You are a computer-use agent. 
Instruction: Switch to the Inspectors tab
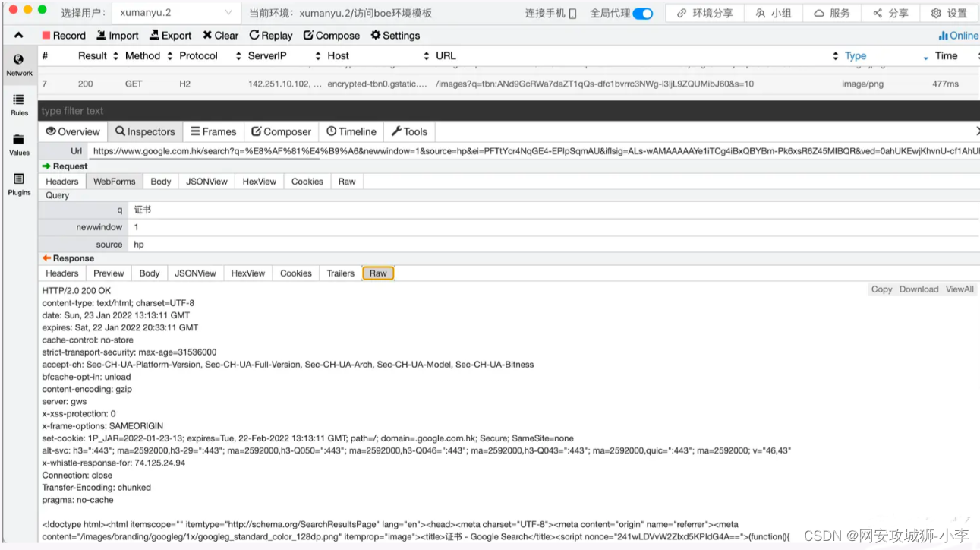pyautogui.click(x=145, y=131)
